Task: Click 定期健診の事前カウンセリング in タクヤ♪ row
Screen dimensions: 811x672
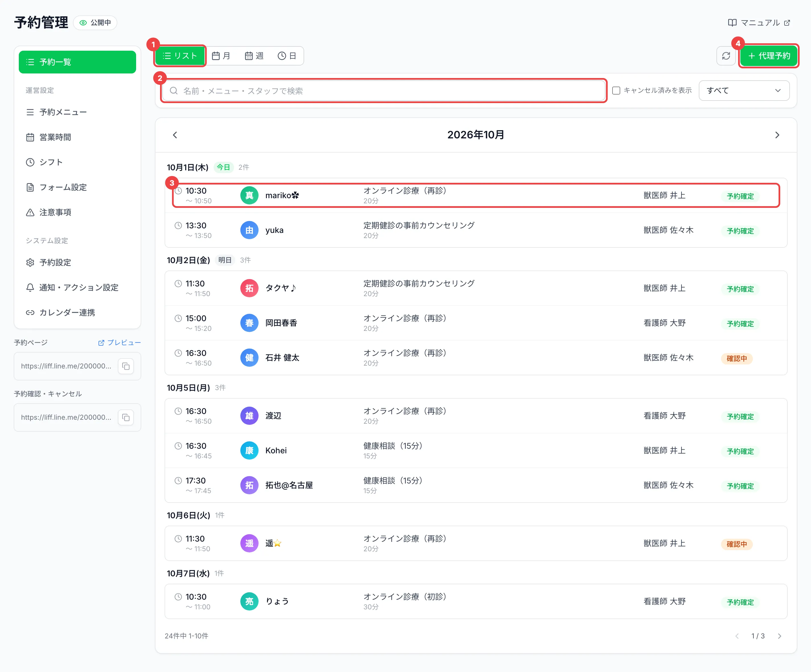Action: tap(419, 284)
